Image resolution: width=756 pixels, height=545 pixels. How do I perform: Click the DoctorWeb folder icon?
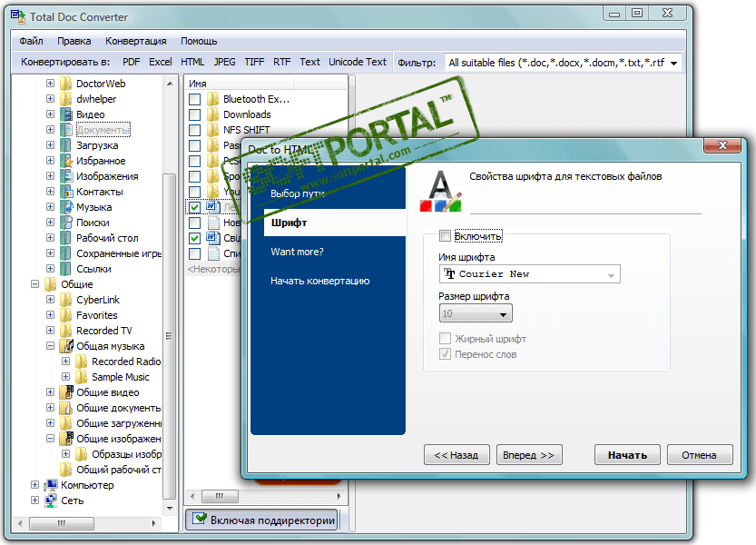click(x=65, y=84)
